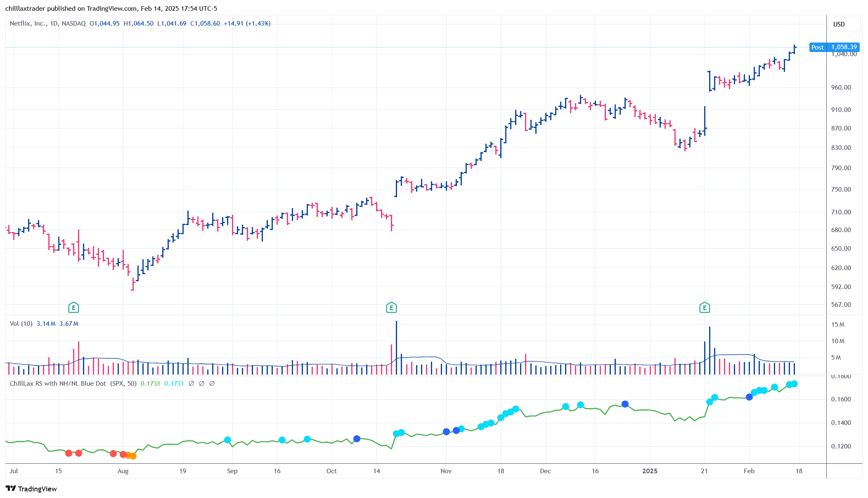Click the 0.1200 RS axis label
868x498 pixels.
(x=841, y=446)
